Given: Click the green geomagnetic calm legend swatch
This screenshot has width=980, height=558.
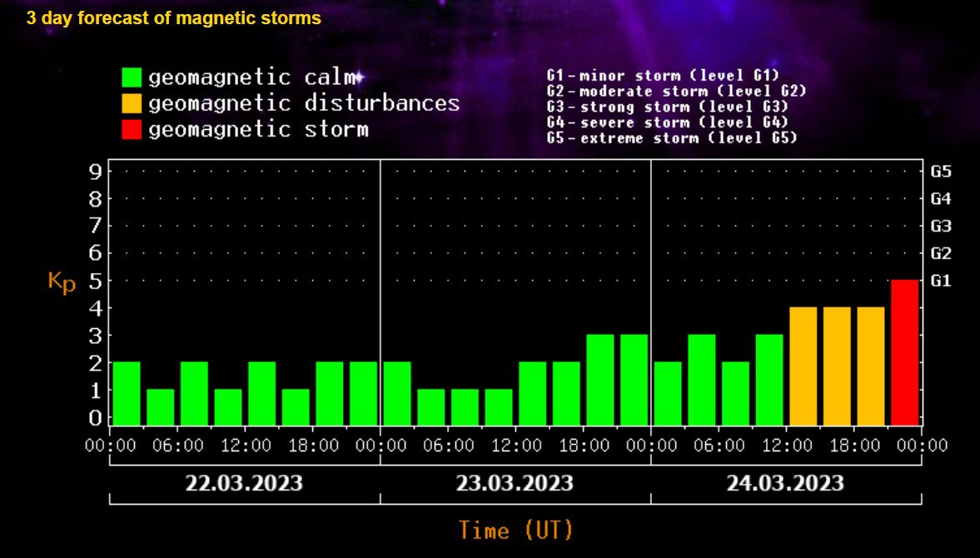Looking at the screenshot, I should click(x=132, y=77).
